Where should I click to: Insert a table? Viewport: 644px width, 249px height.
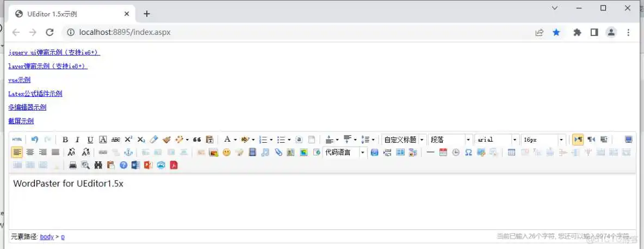pos(511,152)
